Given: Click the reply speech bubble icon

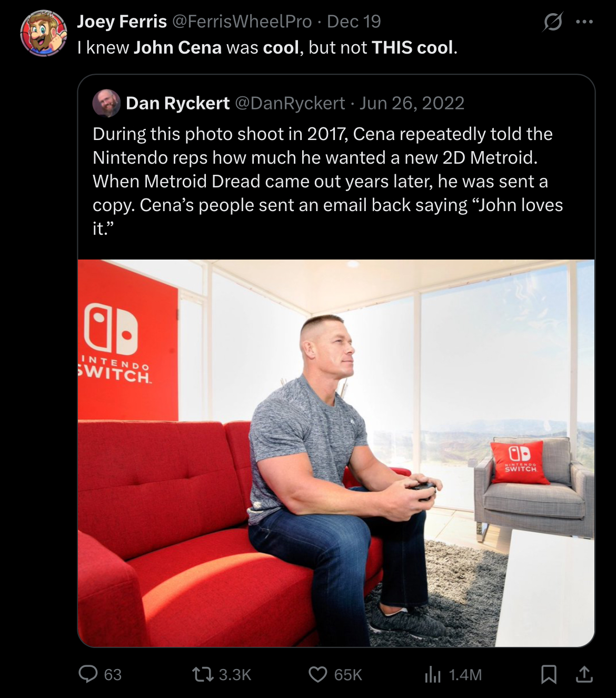Looking at the screenshot, I should (88, 674).
